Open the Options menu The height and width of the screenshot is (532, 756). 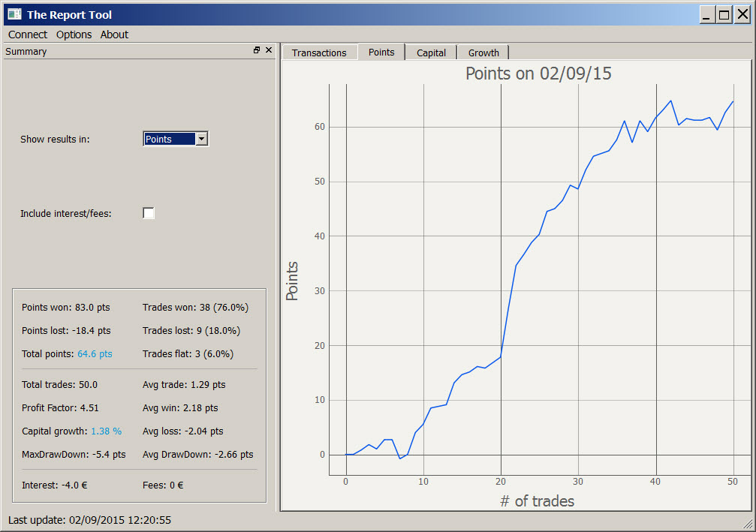tap(74, 35)
